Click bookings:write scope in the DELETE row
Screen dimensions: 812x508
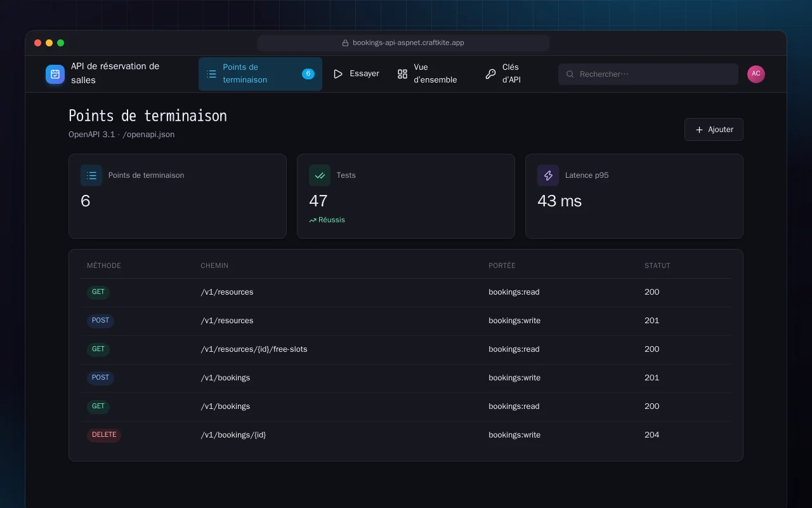tap(514, 435)
